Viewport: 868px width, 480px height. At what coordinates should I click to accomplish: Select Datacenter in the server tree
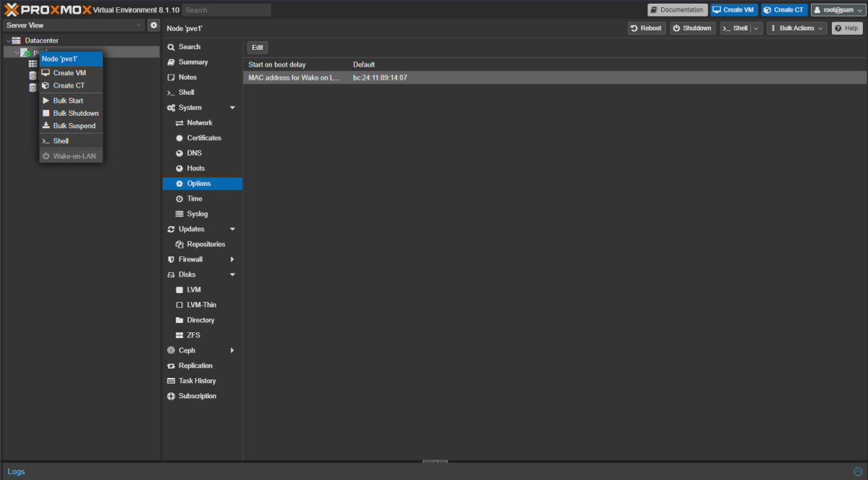(42, 41)
